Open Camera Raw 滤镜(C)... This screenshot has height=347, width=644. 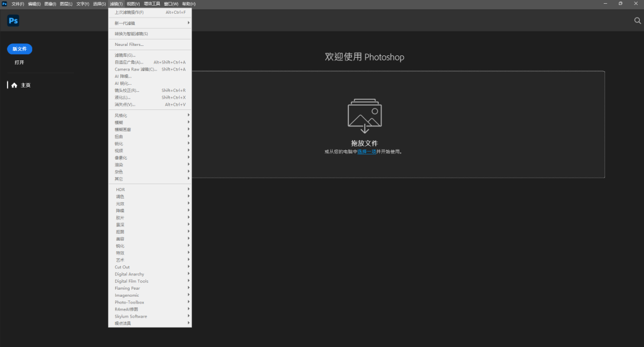click(150, 69)
